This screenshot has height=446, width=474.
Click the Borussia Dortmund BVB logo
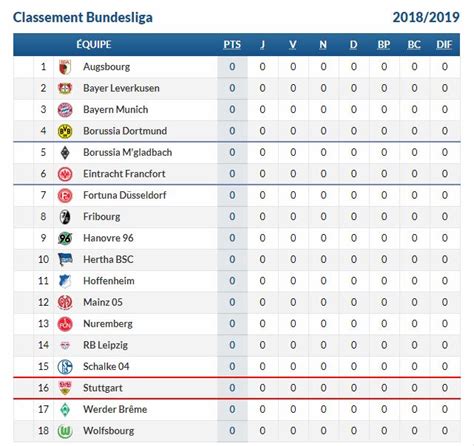[x=65, y=131]
